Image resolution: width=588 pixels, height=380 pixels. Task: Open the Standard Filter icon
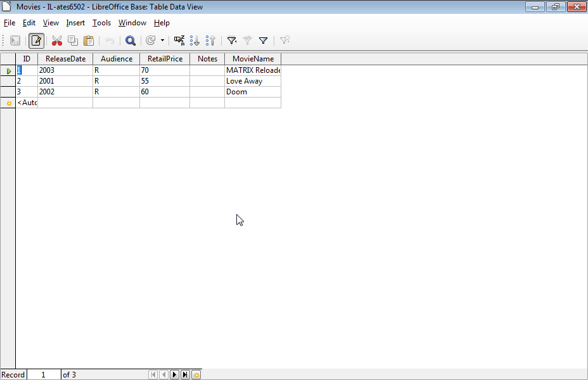click(x=263, y=41)
